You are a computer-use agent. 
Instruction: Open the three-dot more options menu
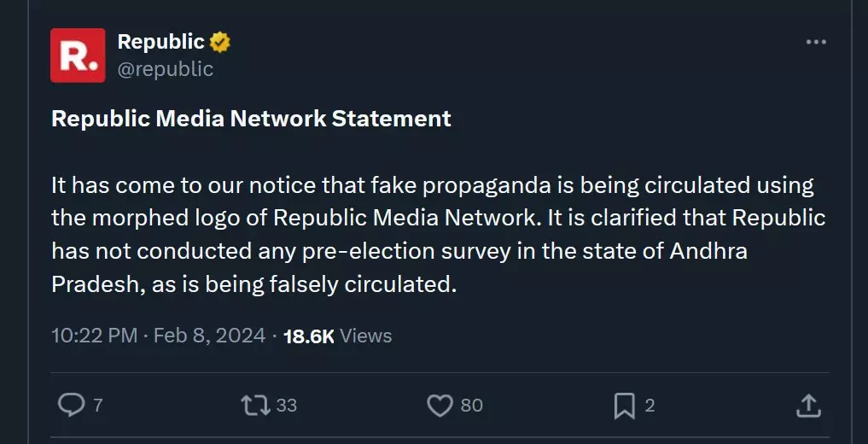pyautogui.click(x=816, y=43)
